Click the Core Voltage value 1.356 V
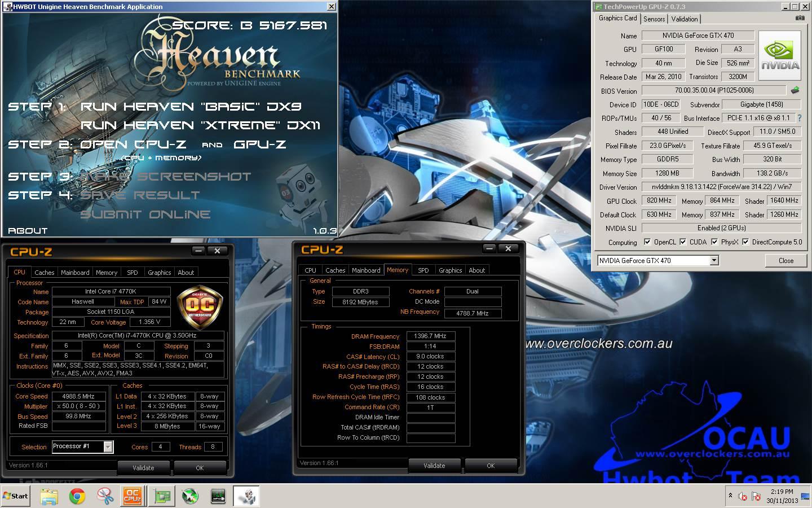The image size is (812, 508). (150, 322)
